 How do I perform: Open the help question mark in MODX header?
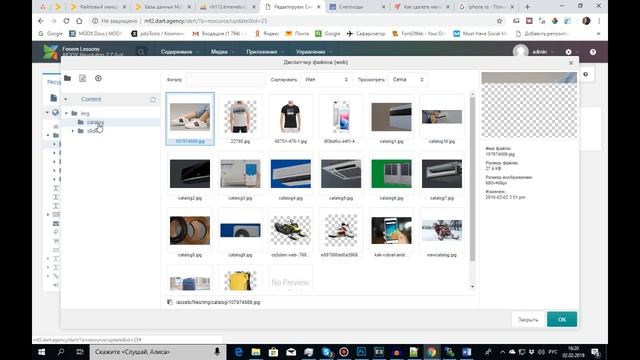click(593, 52)
